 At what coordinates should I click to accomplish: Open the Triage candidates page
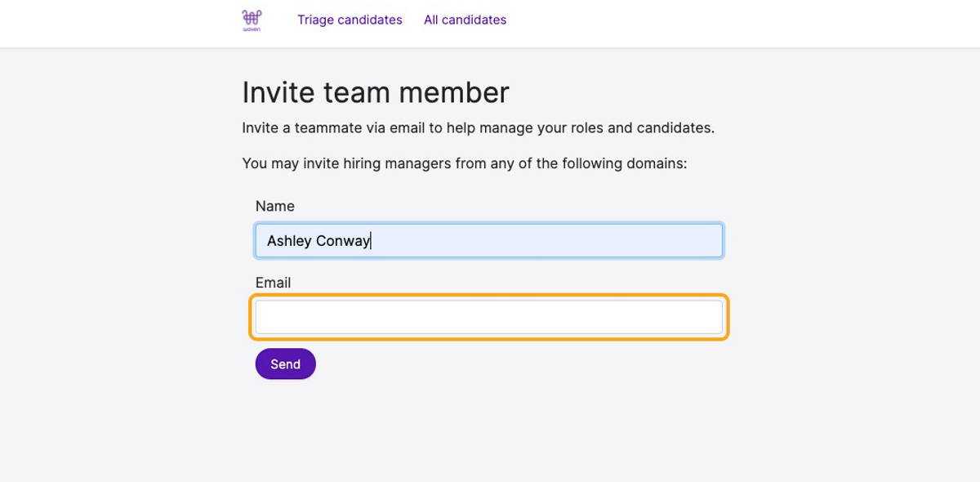tap(350, 20)
